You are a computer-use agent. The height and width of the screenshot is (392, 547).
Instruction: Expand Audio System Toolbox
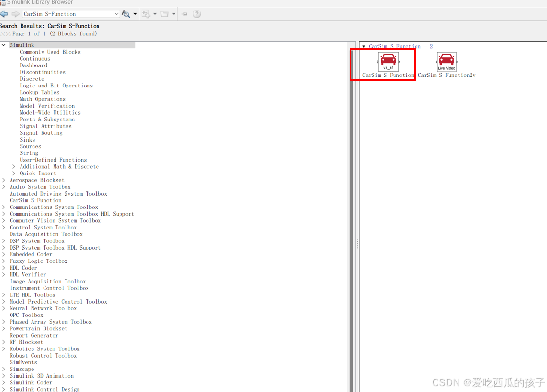click(x=4, y=187)
